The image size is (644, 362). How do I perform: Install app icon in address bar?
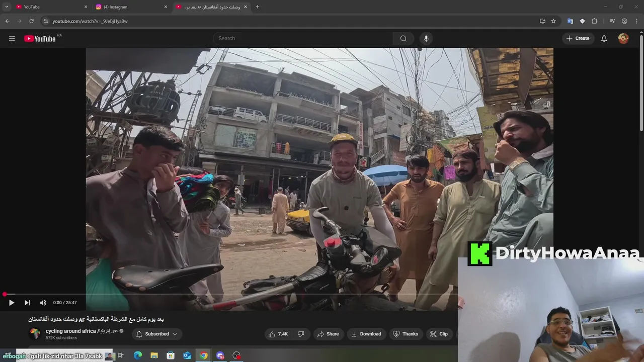click(542, 21)
